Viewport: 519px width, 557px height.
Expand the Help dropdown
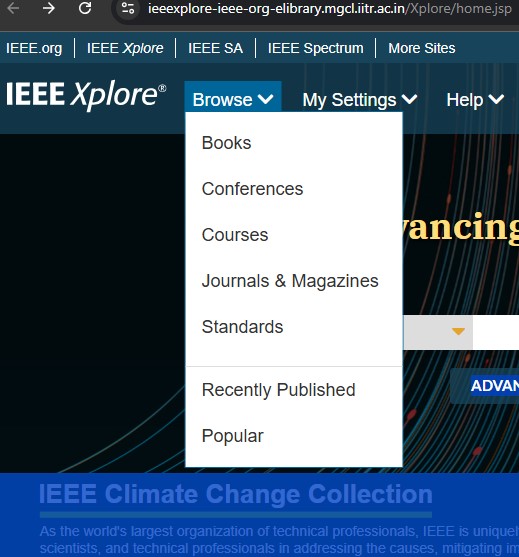pos(475,100)
